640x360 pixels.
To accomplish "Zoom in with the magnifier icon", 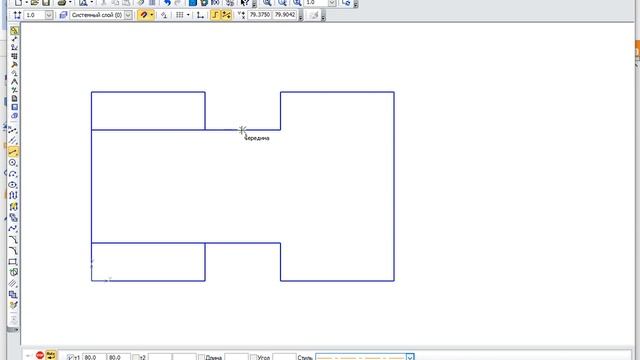I will [267, 3].
